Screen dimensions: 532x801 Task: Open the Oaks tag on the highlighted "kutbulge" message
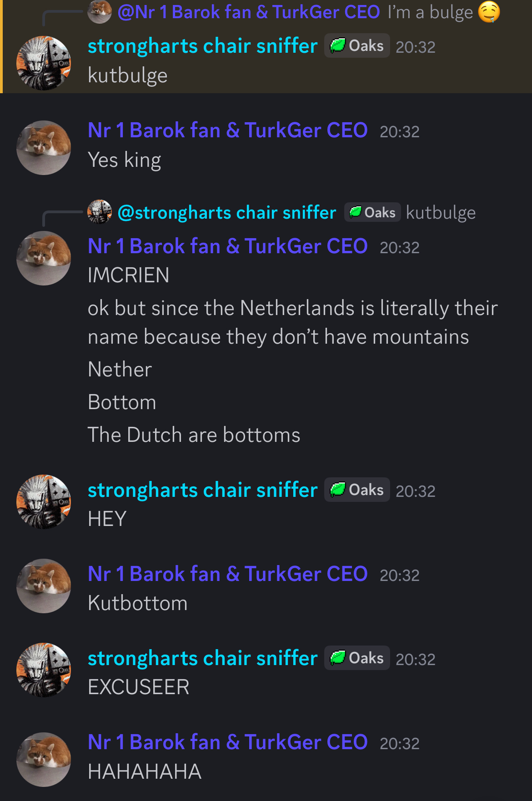(357, 46)
